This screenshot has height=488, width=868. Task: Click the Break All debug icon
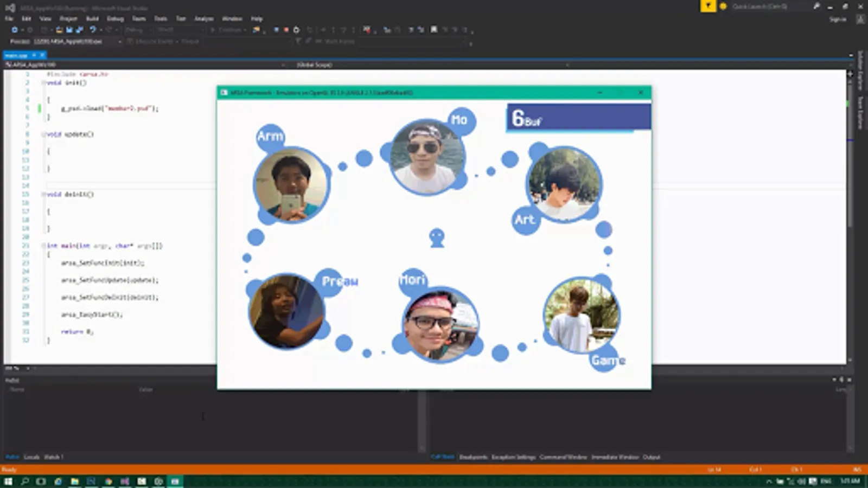(x=276, y=30)
